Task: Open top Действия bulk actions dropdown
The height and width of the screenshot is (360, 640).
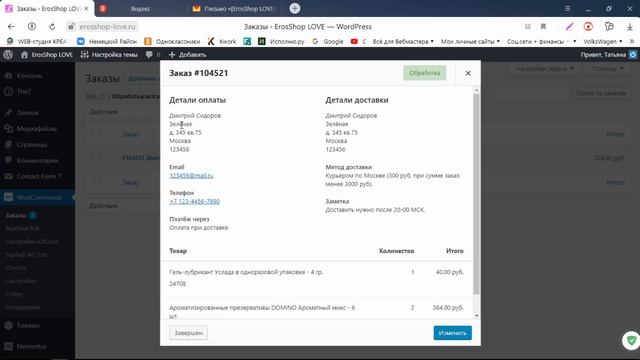Action: [x=122, y=111]
